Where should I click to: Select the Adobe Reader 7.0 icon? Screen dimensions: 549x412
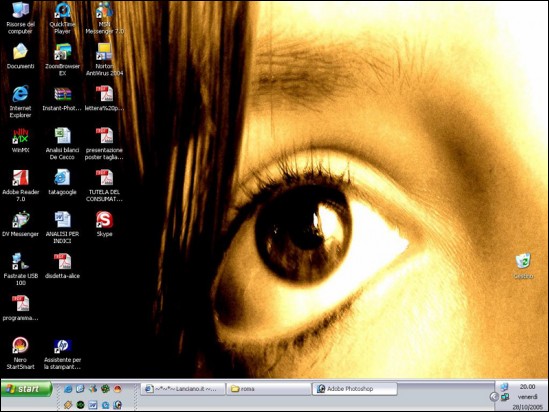point(20,186)
